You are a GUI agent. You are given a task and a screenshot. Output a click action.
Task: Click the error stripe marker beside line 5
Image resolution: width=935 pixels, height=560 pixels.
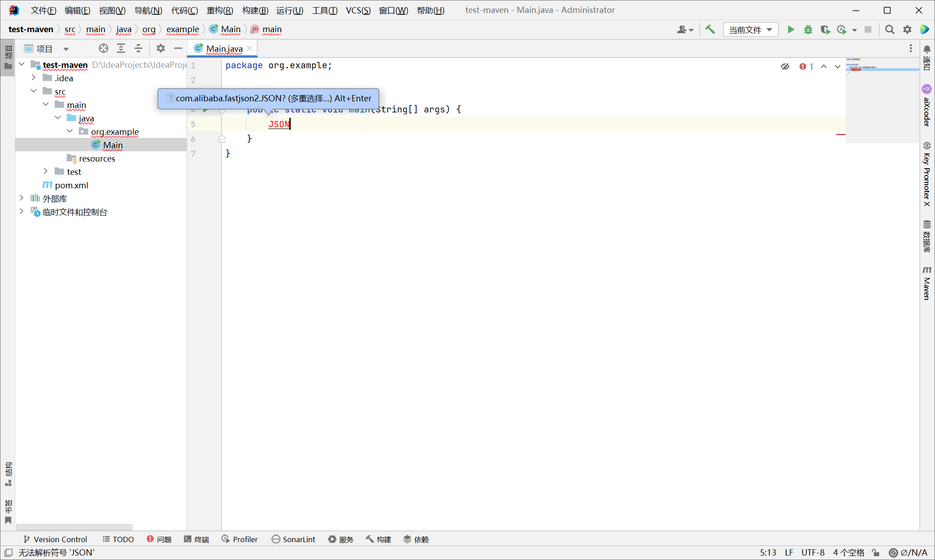tap(840, 134)
